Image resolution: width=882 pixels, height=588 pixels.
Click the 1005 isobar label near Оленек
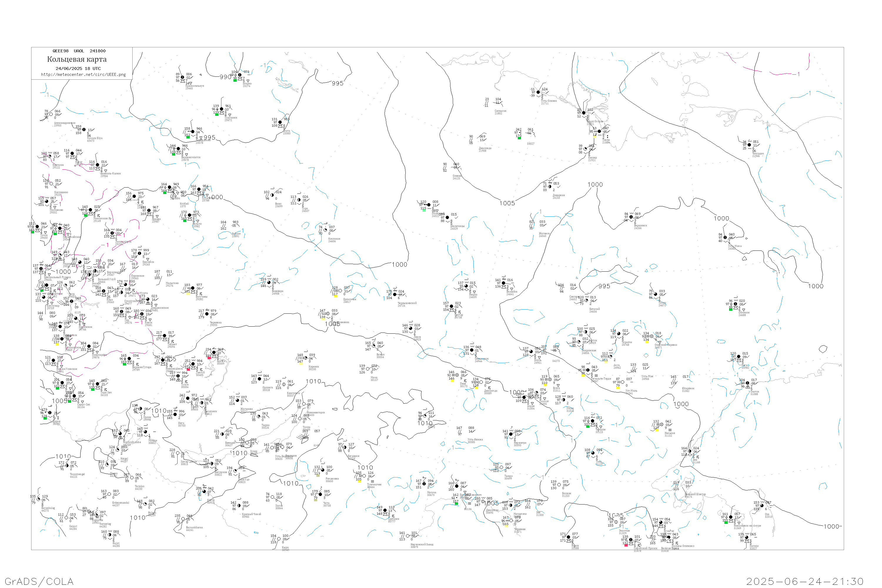(507, 203)
